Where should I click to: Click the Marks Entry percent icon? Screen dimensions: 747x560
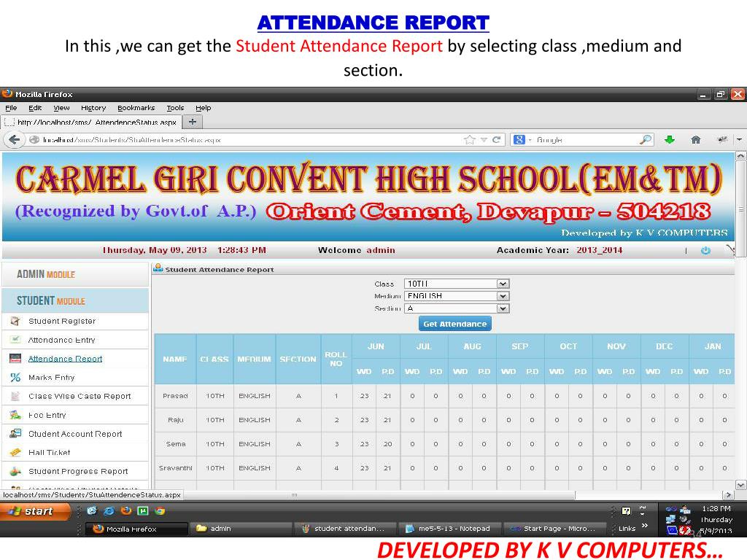tap(15, 377)
